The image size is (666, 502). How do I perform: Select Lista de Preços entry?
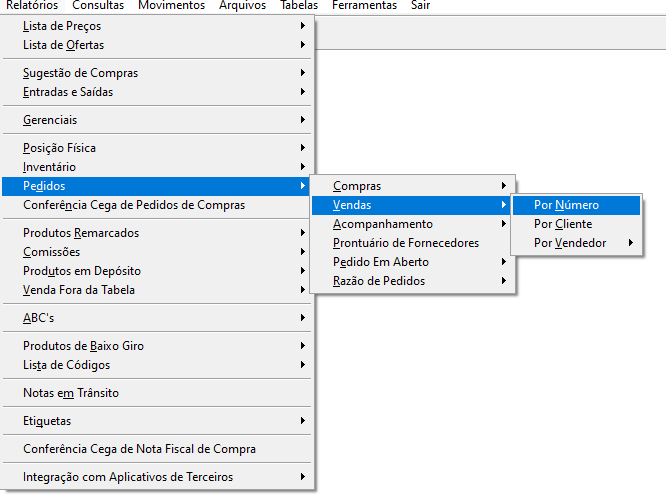click(x=157, y=26)
